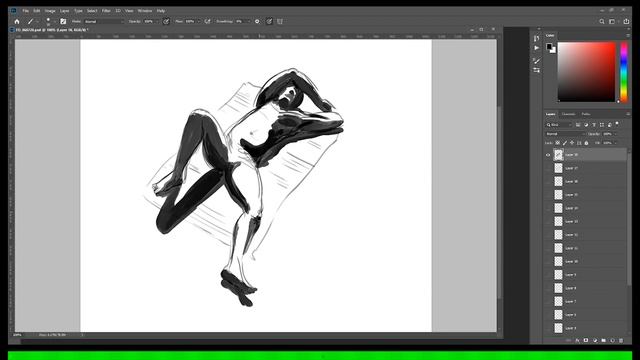Pick a color in the red color field

tap(587, 72)
